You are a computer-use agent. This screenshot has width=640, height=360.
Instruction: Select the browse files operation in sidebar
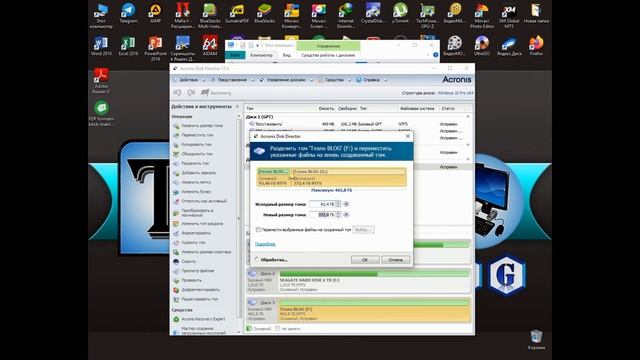tap(193, 271)
